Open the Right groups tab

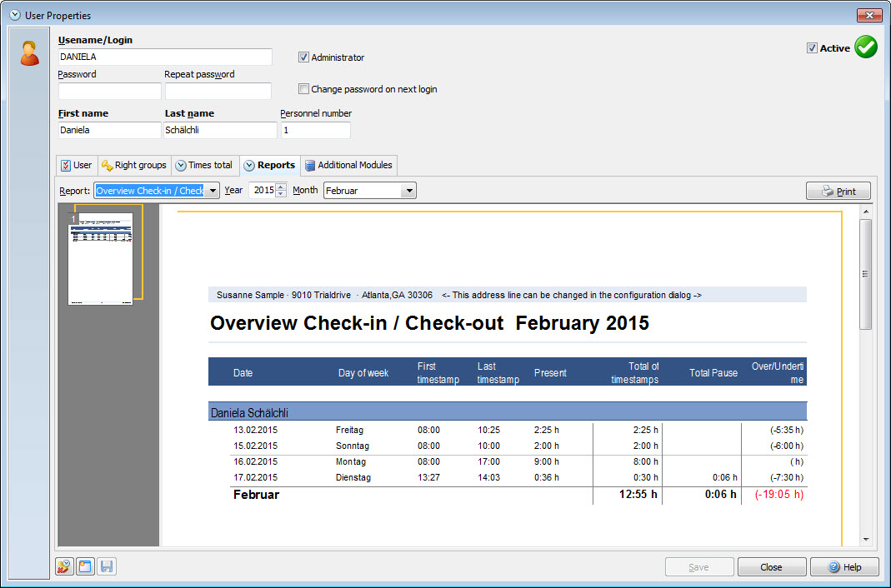(134, 165)
